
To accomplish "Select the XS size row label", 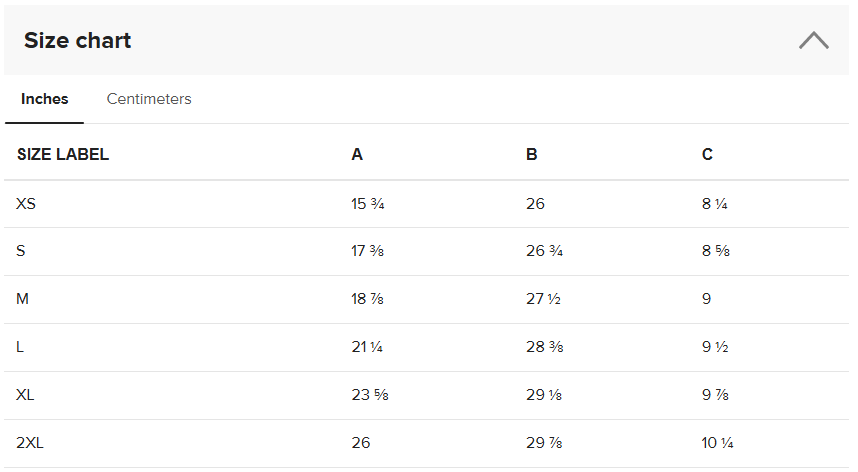I will pos(26,204).
